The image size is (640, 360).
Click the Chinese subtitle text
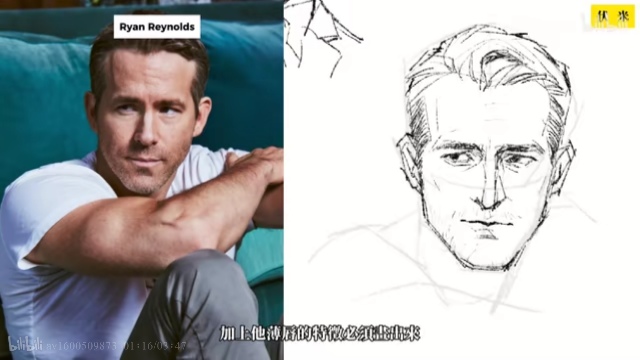pyautogui.click(x=320, y=333)
